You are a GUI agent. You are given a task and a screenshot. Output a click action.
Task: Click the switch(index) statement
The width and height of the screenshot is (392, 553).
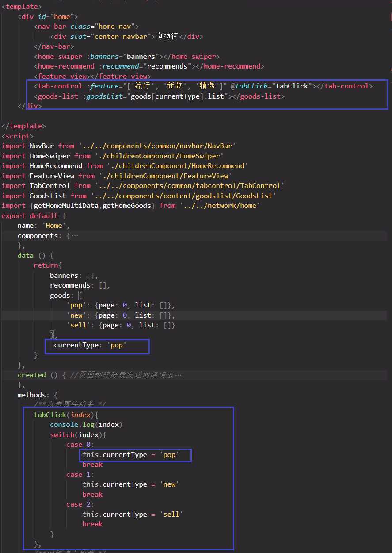[x=78, y=435]
